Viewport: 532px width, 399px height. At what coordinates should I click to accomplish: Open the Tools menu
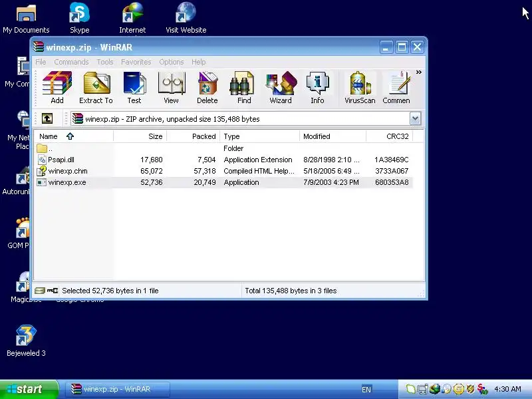(x=105, y=62)
